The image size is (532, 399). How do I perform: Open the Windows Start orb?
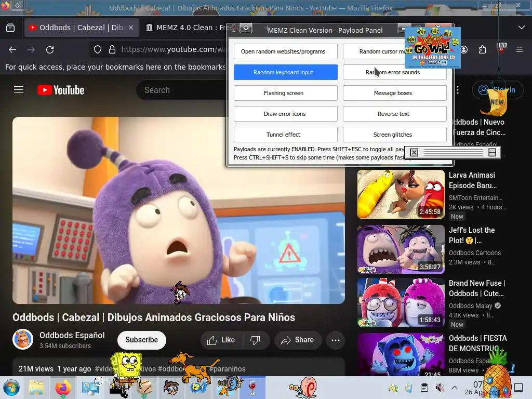pyautogui.click(x=11, y=388)
